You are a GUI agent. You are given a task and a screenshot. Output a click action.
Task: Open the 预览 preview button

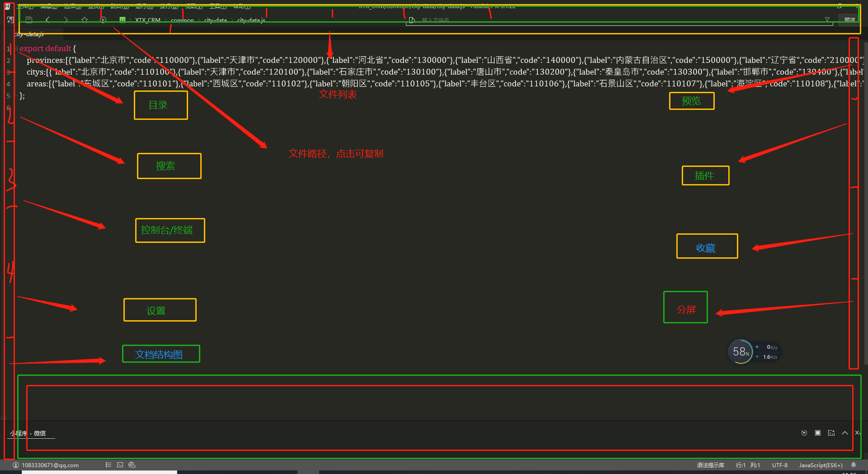click(849, 20)
